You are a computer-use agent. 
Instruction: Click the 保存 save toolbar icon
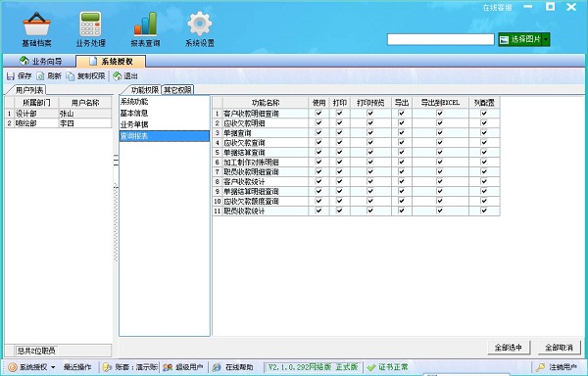click(11, 76)
